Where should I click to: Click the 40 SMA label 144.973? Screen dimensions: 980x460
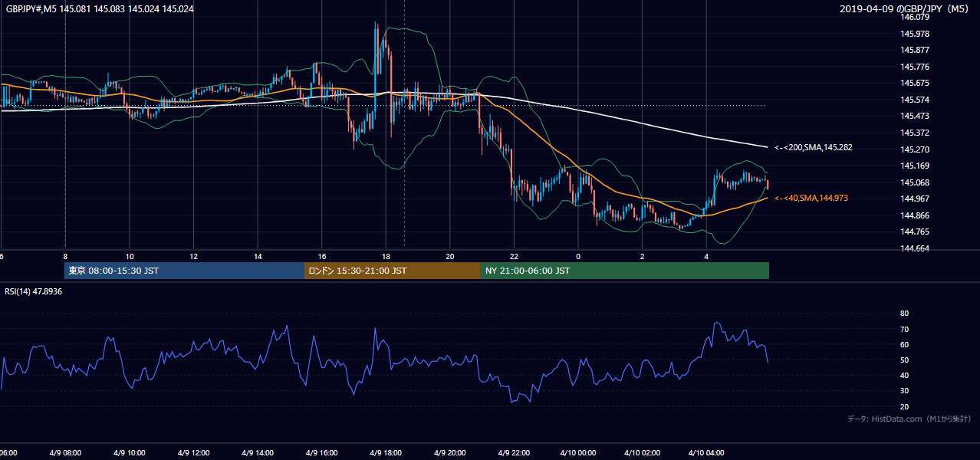pyautogui.click(x=811, y=198)
